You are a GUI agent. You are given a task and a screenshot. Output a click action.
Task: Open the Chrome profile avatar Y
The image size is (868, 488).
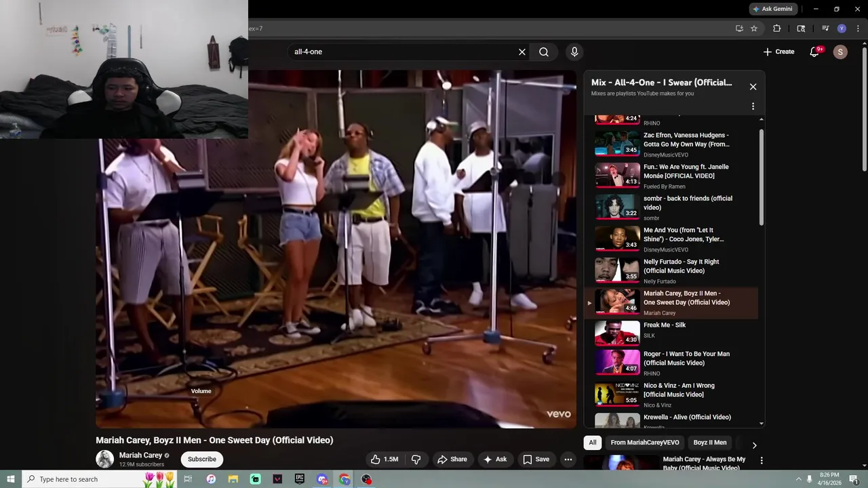click(842, 28)
